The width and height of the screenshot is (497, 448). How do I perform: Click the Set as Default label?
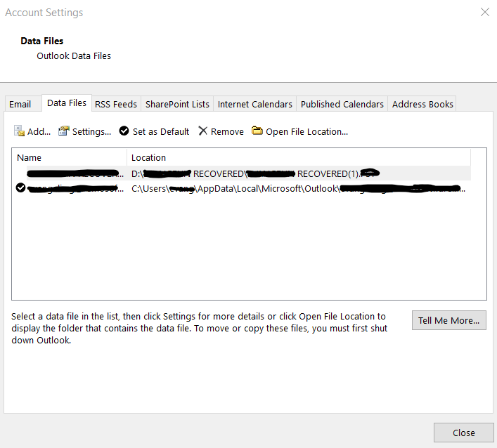point(161,132)
